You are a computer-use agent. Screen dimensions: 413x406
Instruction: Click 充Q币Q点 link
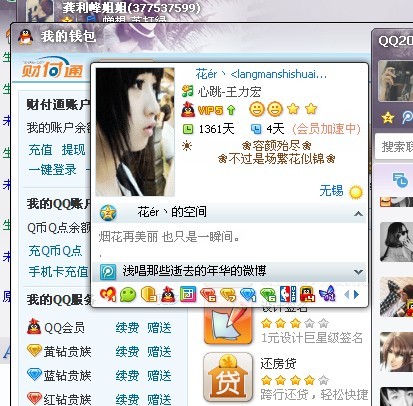click(x=55, y=251)
